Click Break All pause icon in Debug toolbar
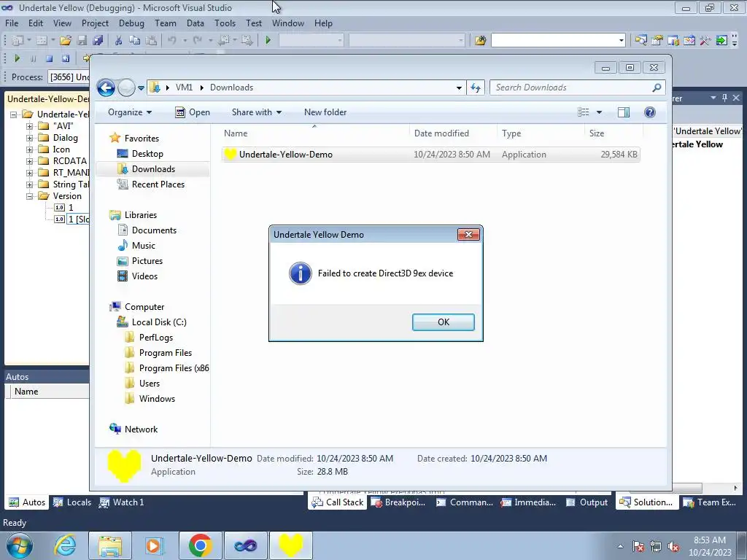Image resolution: width=747 pixels, height=560 pixels. 34,58
